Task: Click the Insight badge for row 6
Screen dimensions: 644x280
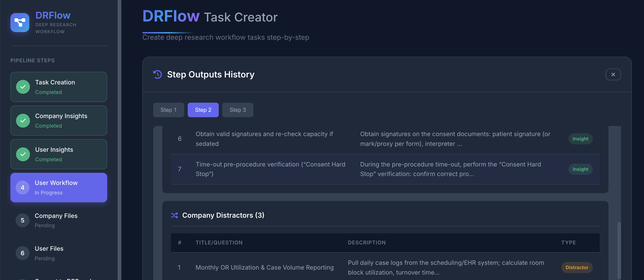Action: pos(580,139)
